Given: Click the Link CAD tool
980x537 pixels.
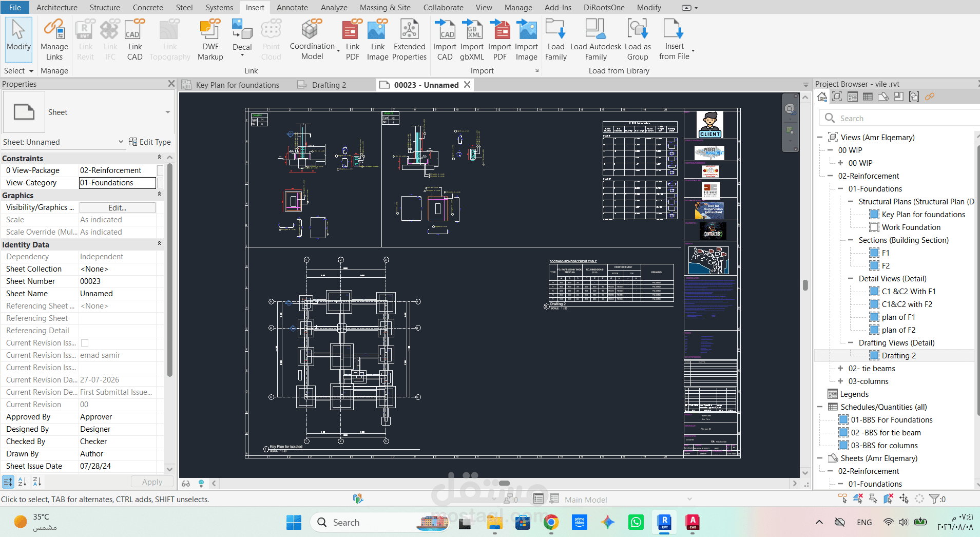Looking at the screenshot, I should [x=134, y=40].
